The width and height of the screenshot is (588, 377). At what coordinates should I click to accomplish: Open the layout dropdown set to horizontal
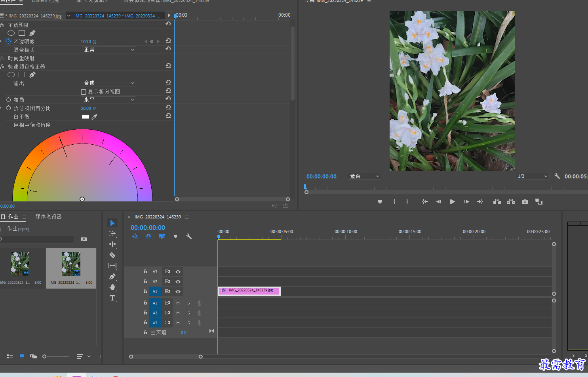(108, 100)
